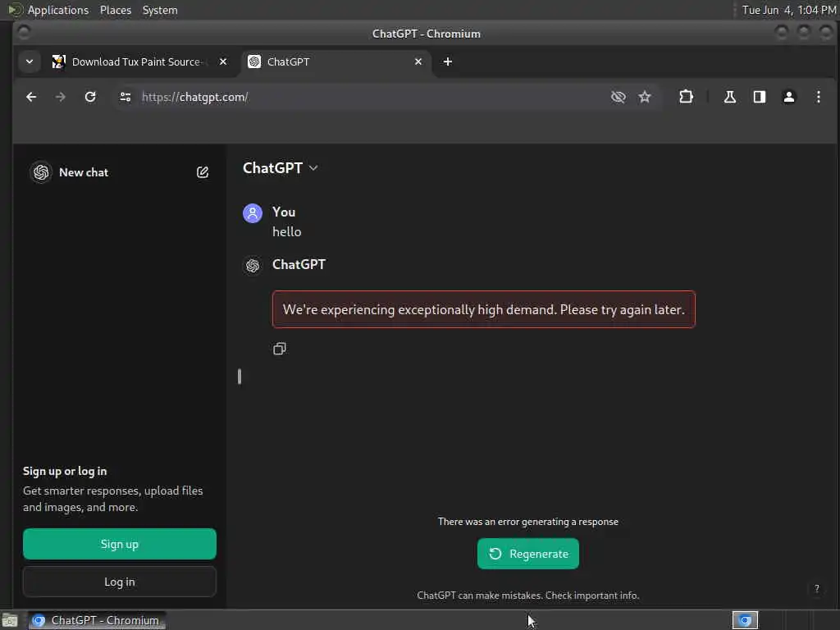The image size is (840, 630).
Task: Expand the ChatGPT model dropdown
Action: [x=281, y=168]
